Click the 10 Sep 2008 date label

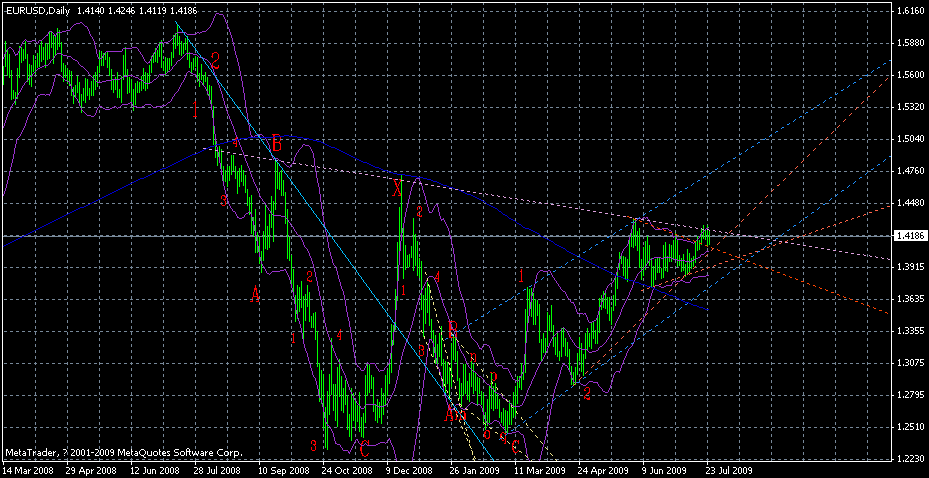click(x=283, y=470)
